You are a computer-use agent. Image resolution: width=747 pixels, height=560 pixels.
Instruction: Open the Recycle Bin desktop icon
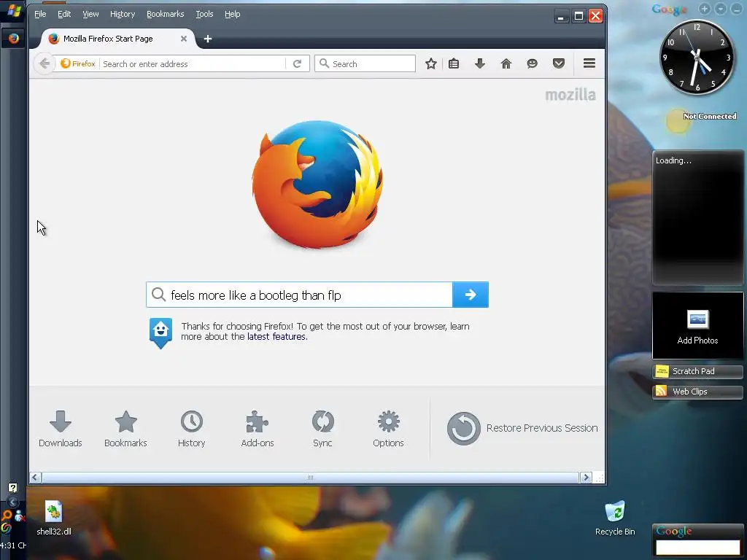(615, 518)
